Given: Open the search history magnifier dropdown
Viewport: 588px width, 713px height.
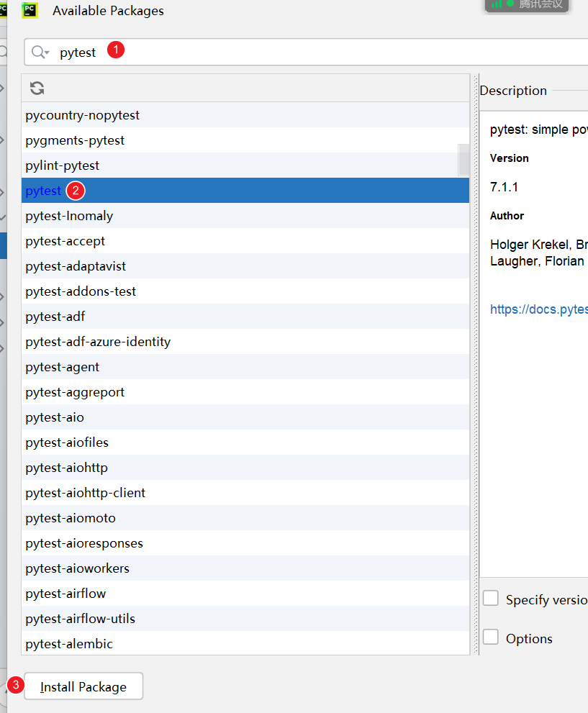Looking at the screenshot, I should (x=40, y=53).
